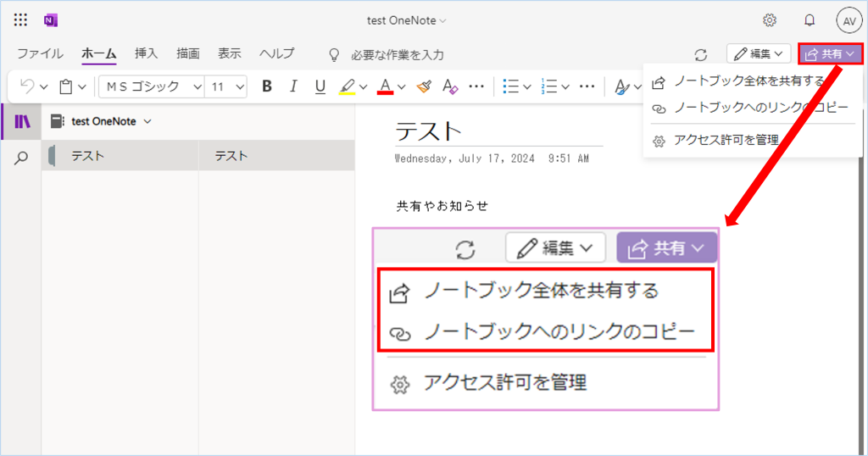This screenshot has width=868, height=456.
Task: Open the ファイル menu
Action: tap(40, 53)
